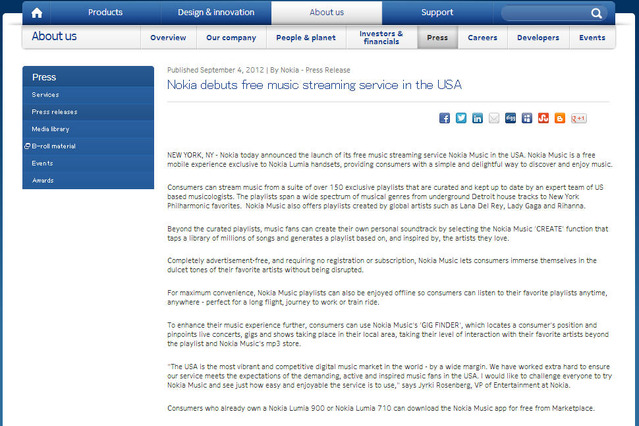Click the Google +1 button

click(x=579, y=118)
